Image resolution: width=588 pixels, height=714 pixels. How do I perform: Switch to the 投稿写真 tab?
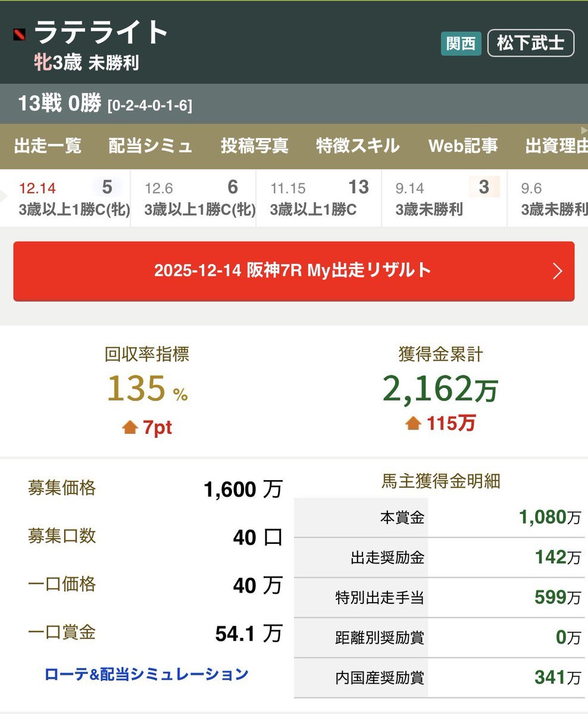255,146
